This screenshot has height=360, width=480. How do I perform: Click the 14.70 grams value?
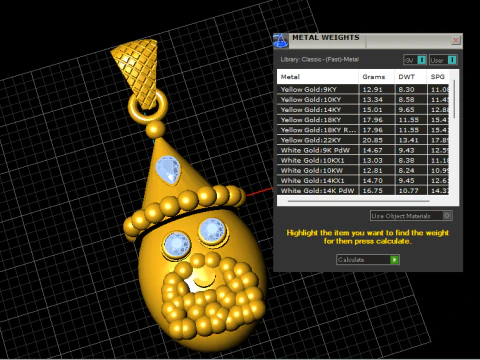coord(372,181)
